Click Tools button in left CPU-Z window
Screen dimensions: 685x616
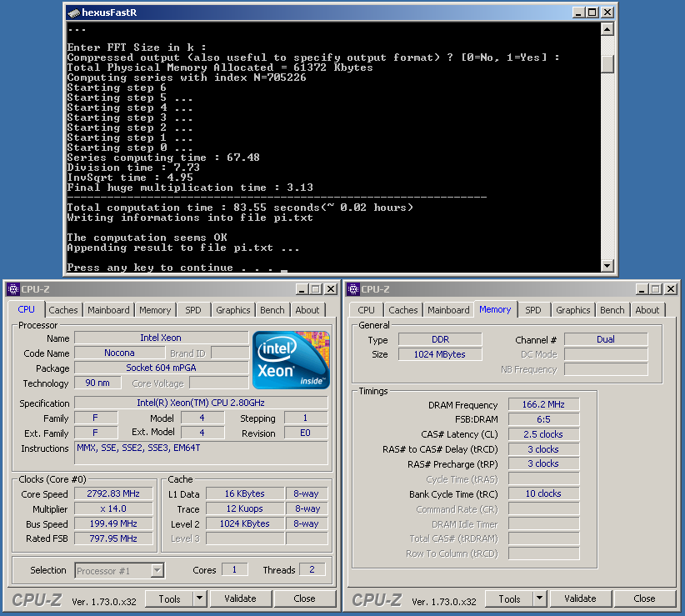[x=169, y=599]
